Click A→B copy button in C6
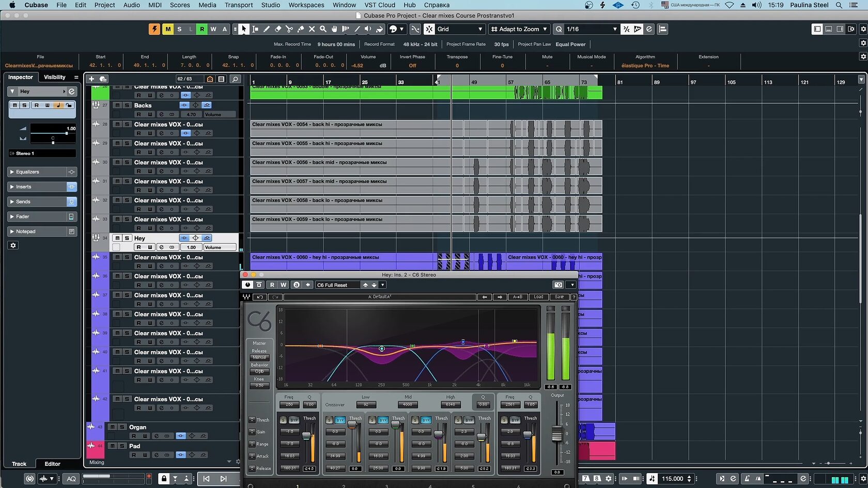The width and height of the screenshot is (868, 488). click(517, 297)
